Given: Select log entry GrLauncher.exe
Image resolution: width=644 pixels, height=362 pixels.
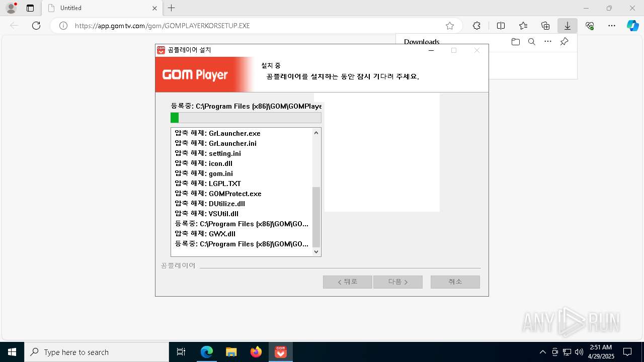Looking at the screenshot, I should [217, 133].
